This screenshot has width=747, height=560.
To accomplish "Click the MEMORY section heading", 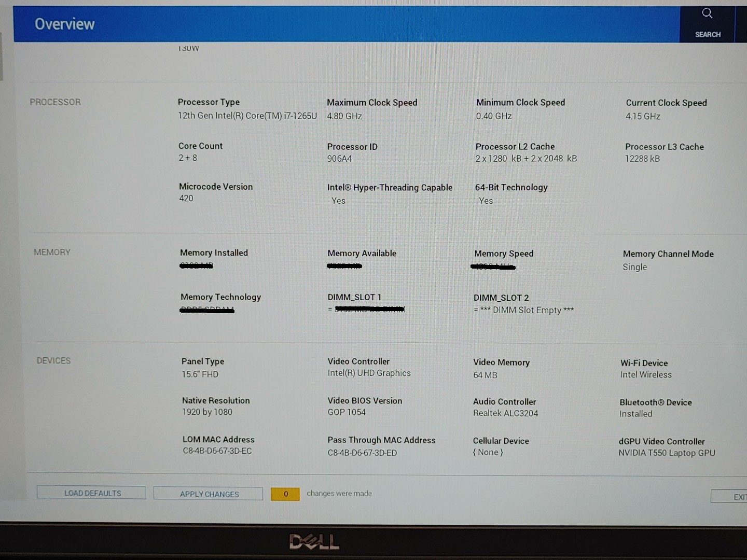I will click(x=52, y=252).
